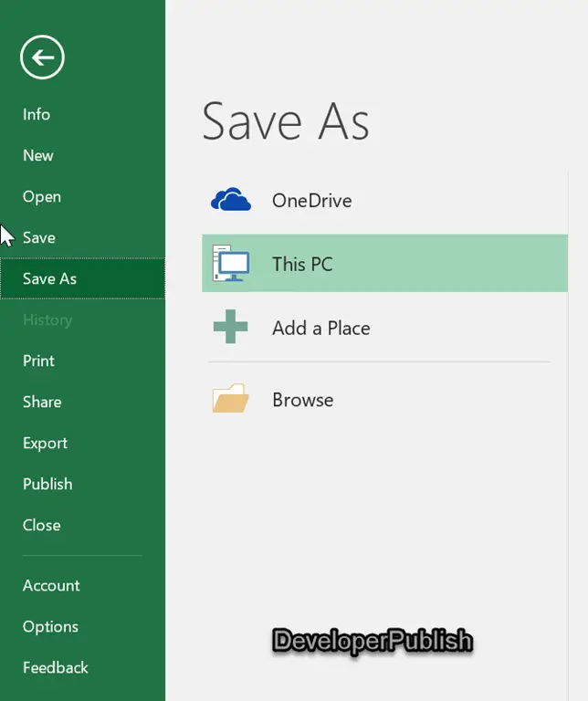This screenshot has width=588, height=701.
Task: Click the Add a Place label
Action: 321,329
